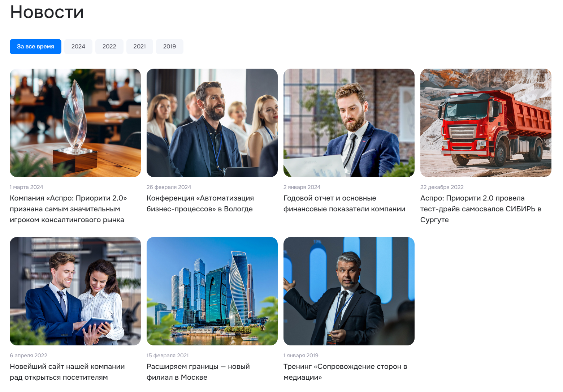Open 'Расширяем границы — новый филиал в Москве'
The image size is (563, 392).
[x=198, y=372]
